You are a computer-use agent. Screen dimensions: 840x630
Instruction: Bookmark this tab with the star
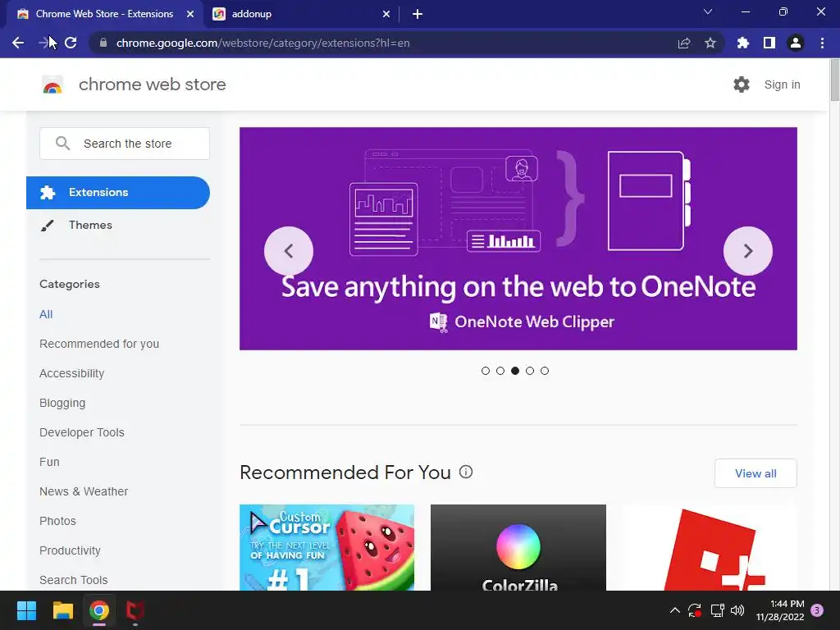[710, 43]
